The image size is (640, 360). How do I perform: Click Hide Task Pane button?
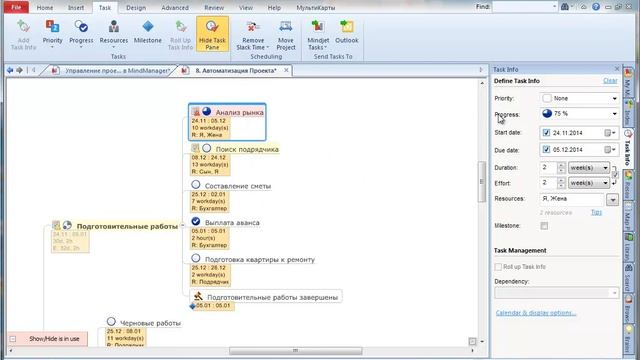tap(212, 34)
